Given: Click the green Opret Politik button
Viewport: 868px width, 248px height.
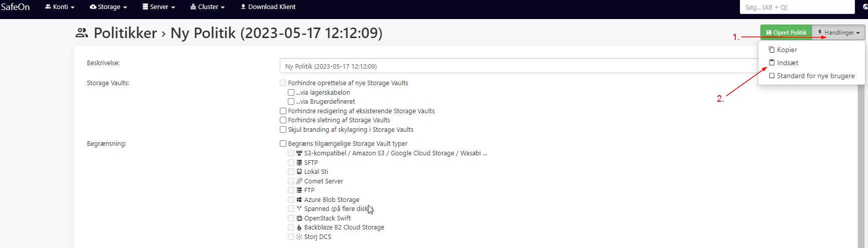Looking at the screenshot, I should (786, 33).
